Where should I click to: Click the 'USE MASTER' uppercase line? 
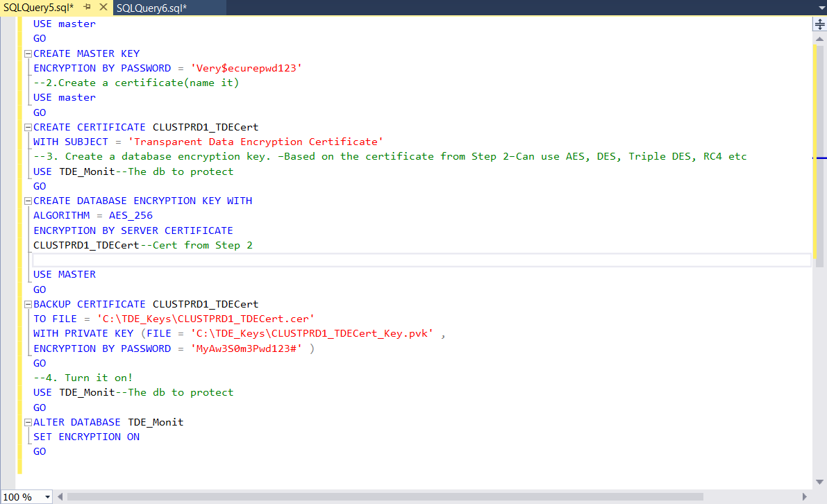65,275
